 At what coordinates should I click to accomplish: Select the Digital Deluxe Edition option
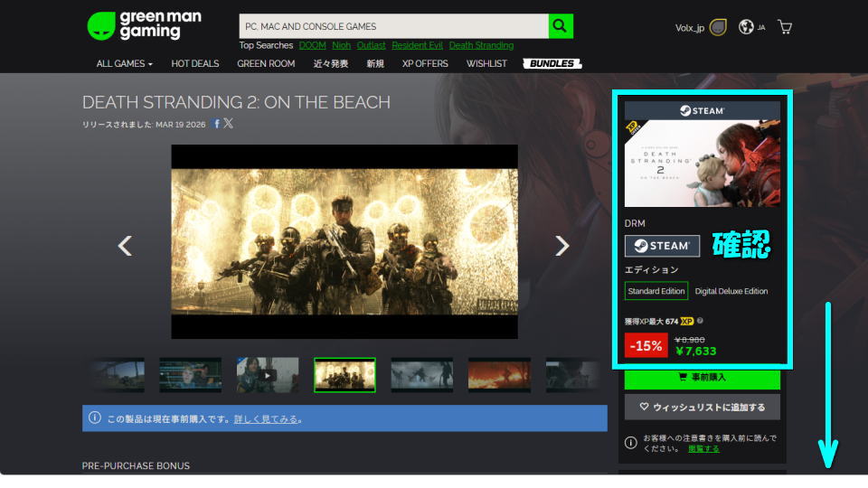[731, 291]
